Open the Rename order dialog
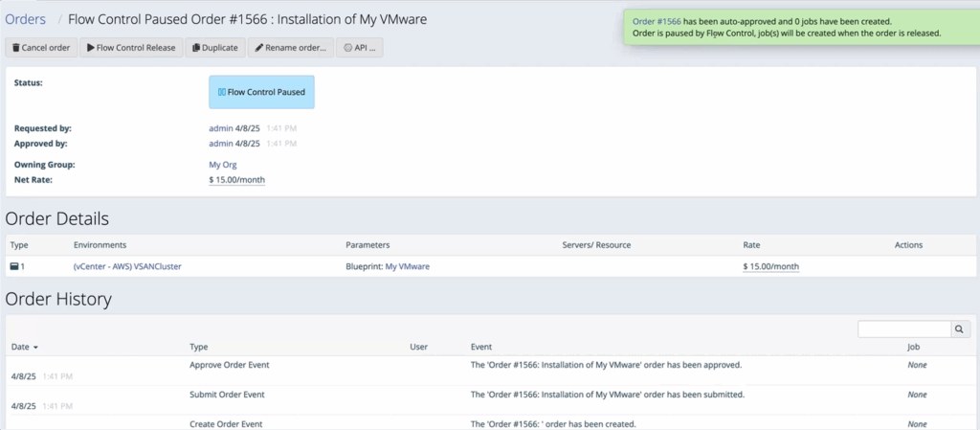This screenshot has height=430, width=980. [291, 48]
